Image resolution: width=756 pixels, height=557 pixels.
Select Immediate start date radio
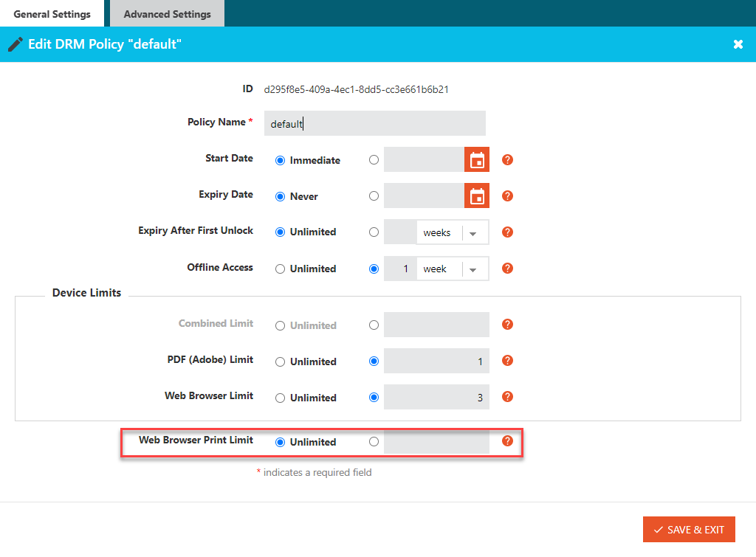click(280, 160)
